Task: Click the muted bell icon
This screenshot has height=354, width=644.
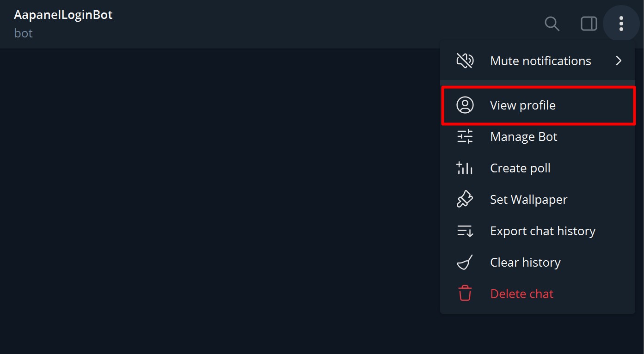Action: (465, 61)
